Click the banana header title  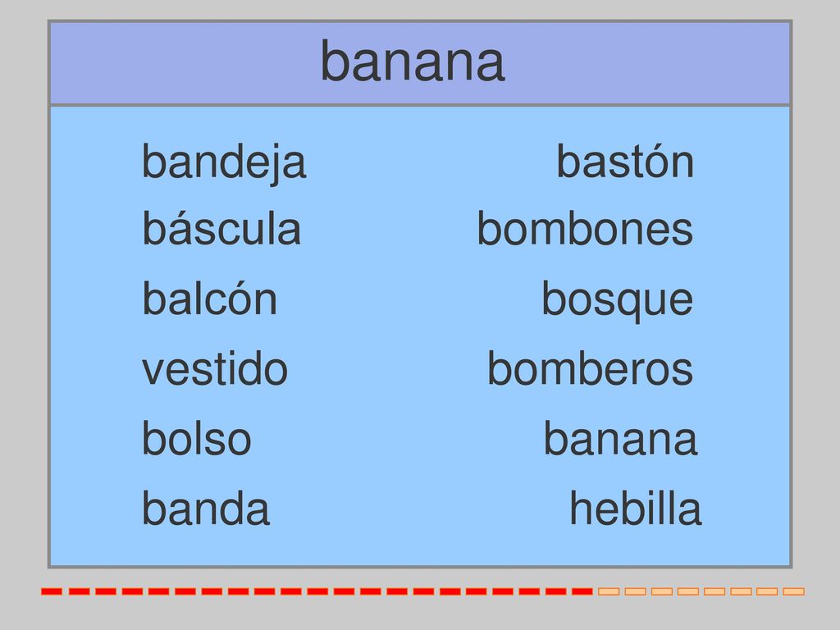point(413,62)
